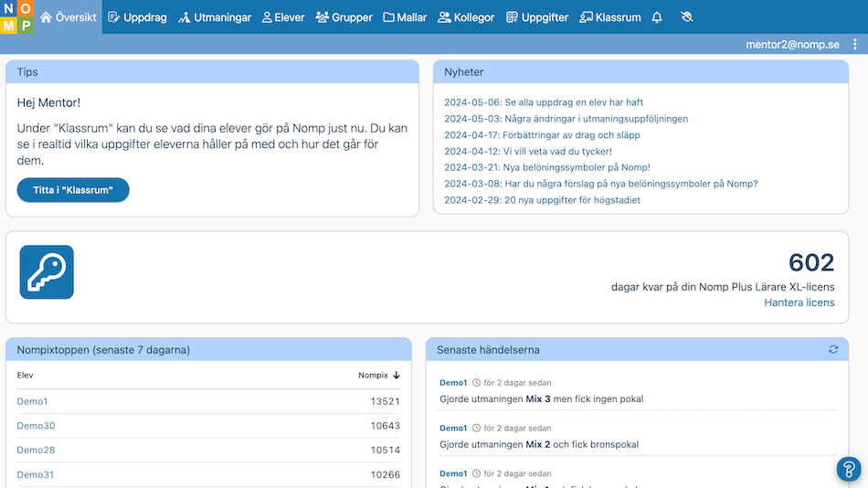Open news: Nya belöningssymboler på Nomp!
This screenshot has width=868, height=488.
tap(547, 167)
